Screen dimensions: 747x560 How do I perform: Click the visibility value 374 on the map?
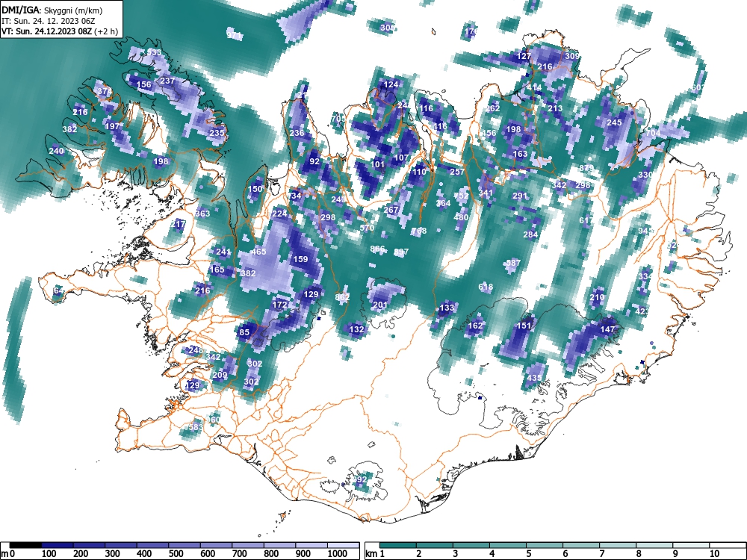pyautogui.click(x=105, y=91)
